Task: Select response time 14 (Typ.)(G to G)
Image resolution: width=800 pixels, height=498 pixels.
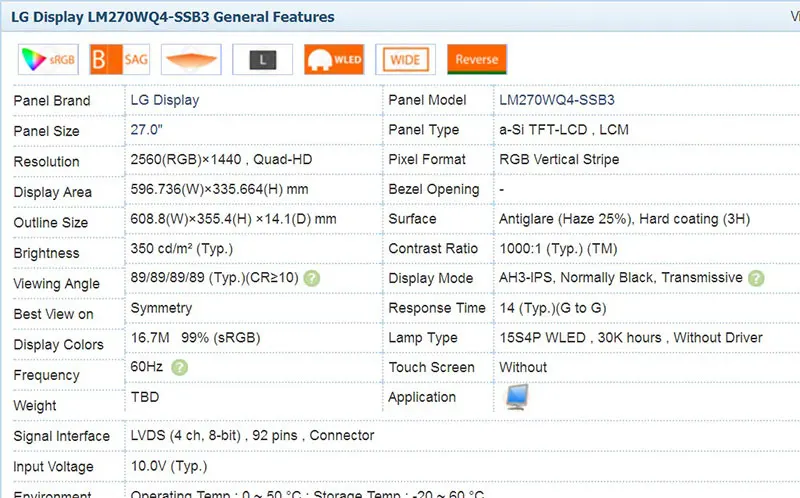Action: pos(553,308)
